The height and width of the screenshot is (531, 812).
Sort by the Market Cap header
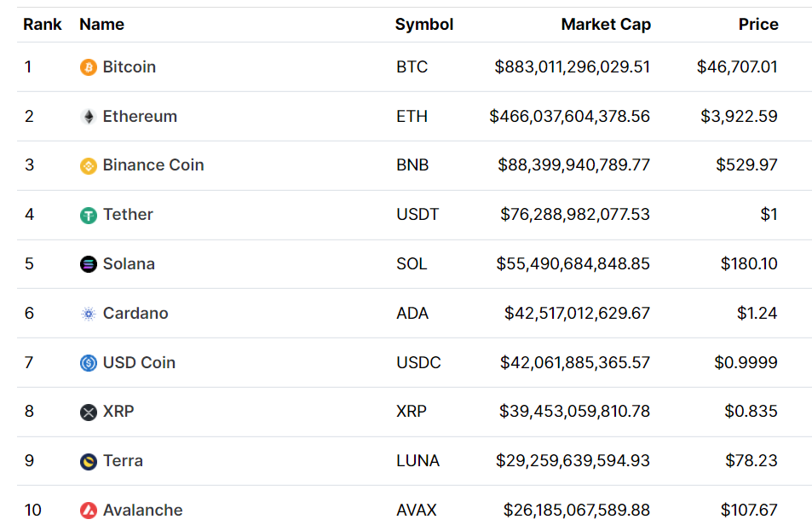click(x=605, y=25)
